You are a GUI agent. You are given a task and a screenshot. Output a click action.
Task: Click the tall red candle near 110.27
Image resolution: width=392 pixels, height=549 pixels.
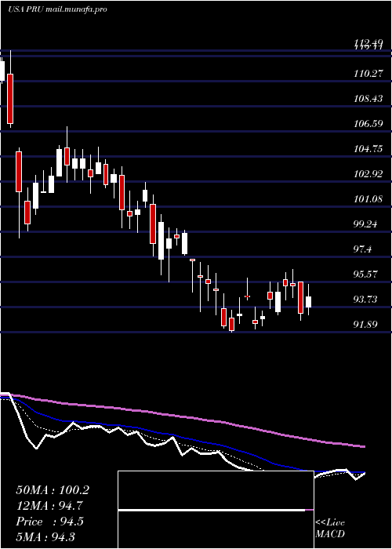point(10,99)
